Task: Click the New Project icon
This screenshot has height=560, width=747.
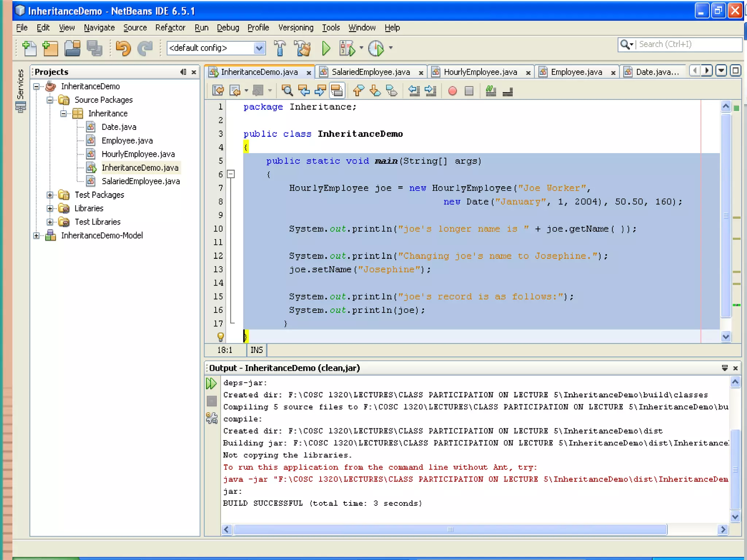Action: [x=50, y=48]
